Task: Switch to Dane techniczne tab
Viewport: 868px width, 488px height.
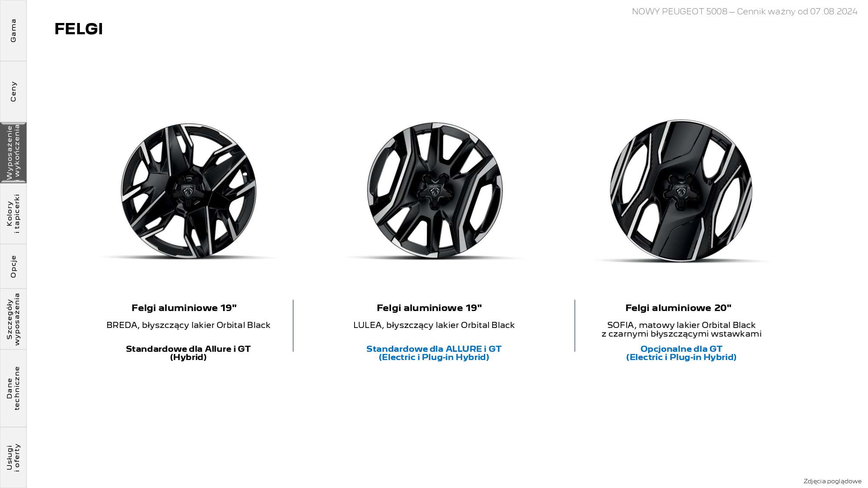Action: point(13,388)
